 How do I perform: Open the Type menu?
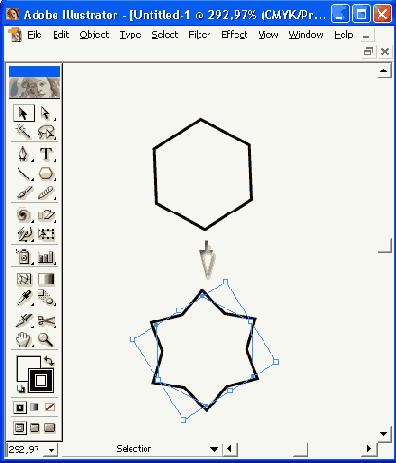(x=130, y=35)
